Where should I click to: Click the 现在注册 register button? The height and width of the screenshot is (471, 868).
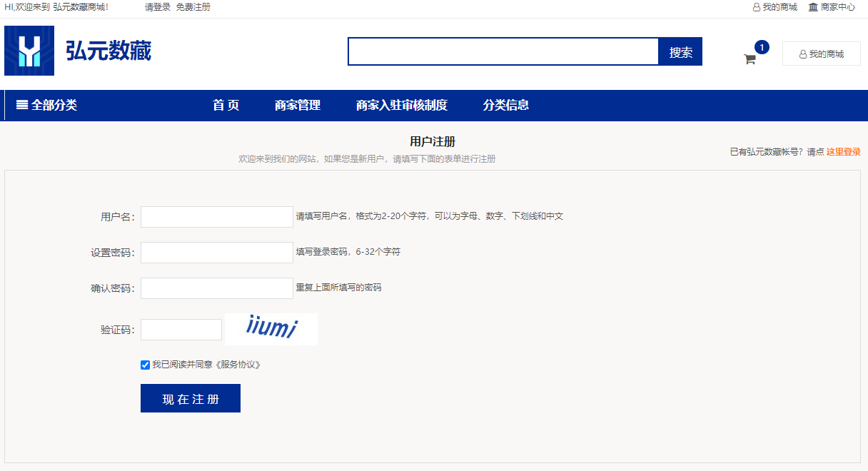pos(191,399)
